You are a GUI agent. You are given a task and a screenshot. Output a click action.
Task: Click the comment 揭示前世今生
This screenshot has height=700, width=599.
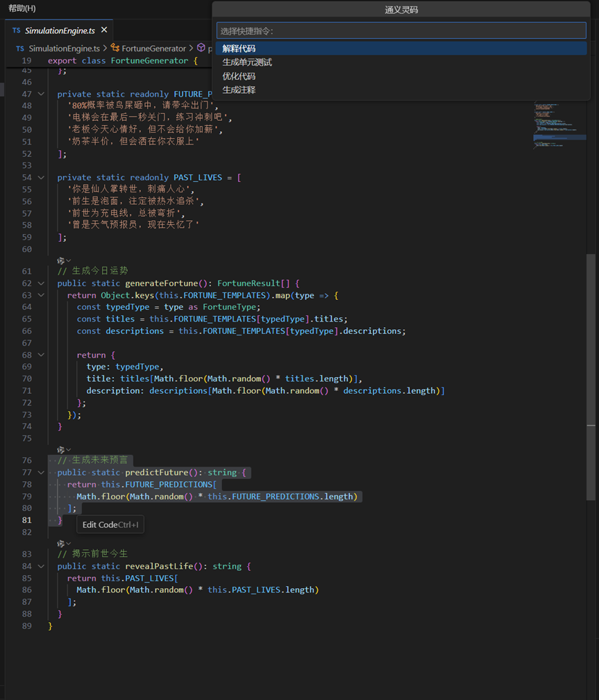tap(92, 553)
